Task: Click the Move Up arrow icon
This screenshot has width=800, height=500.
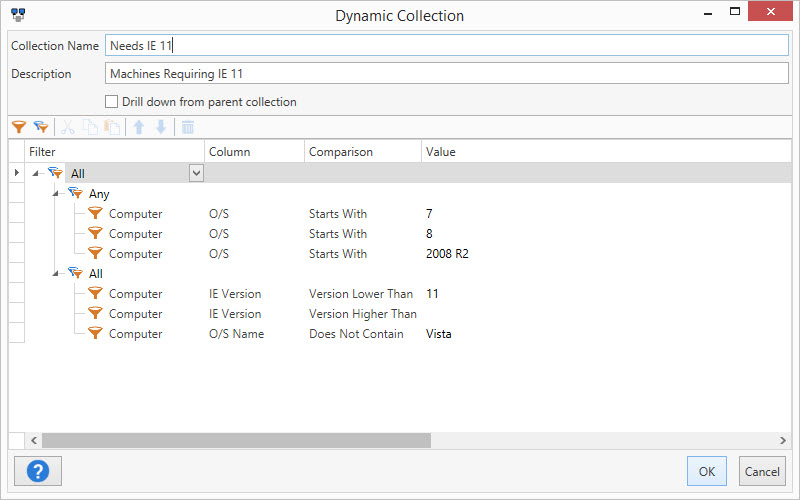Action: (x=139, y=127)
